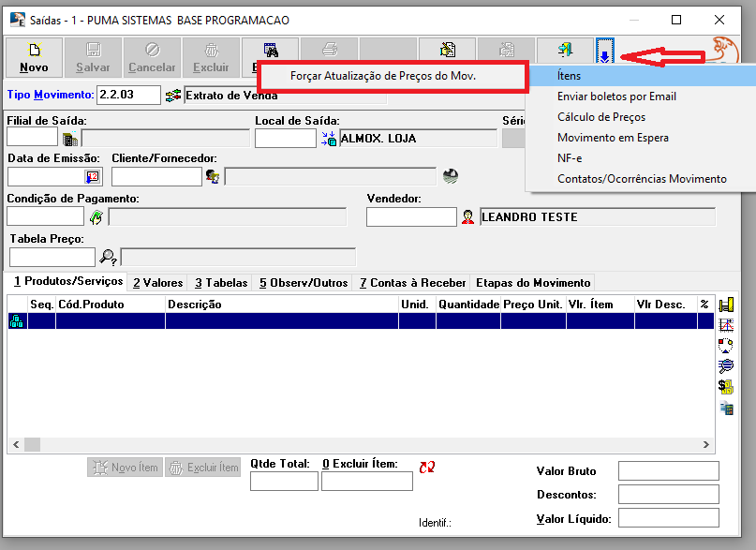The image size is (756, 550).
Task: Open the Tipo Movimento lookup icon
Action: tap(173, 96)
